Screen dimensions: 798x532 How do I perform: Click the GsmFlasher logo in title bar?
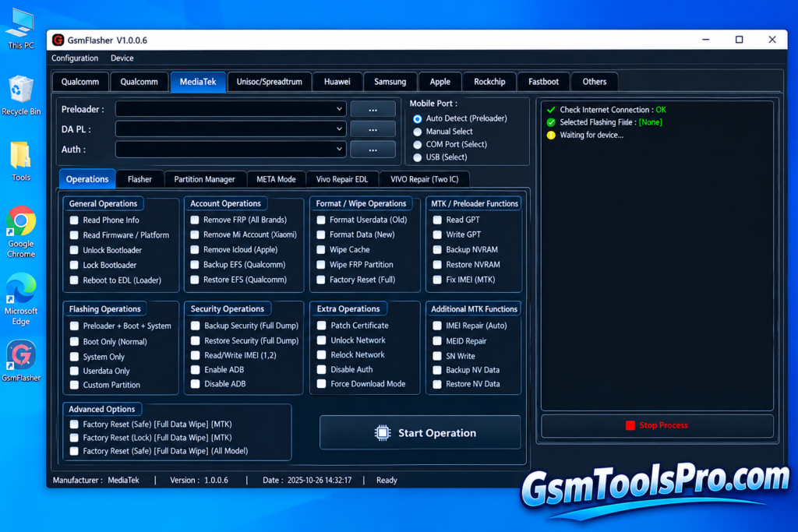coord(58,41)
